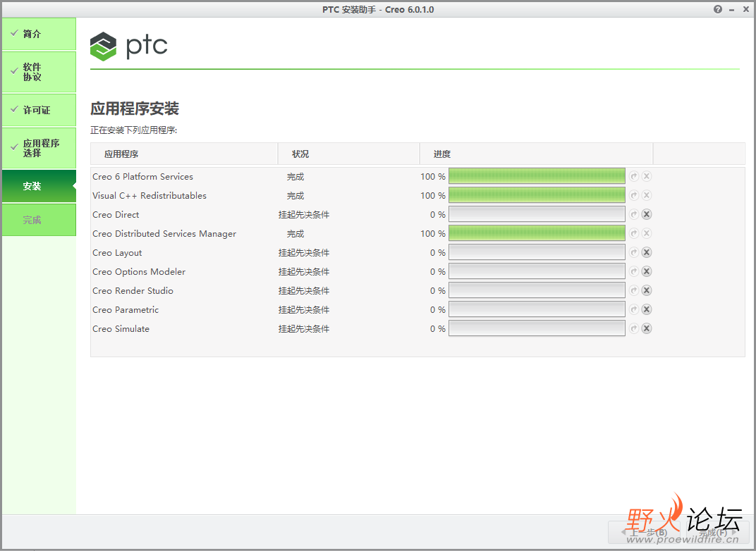Go to the 应用程序选择 step in sidebar

[x=39, y=148]
